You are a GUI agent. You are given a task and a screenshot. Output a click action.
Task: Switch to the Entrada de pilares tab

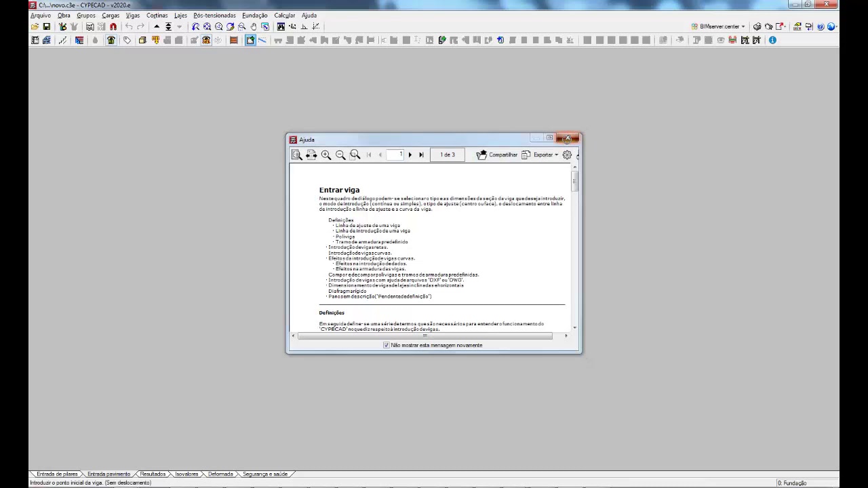click(x=57, y=474)
